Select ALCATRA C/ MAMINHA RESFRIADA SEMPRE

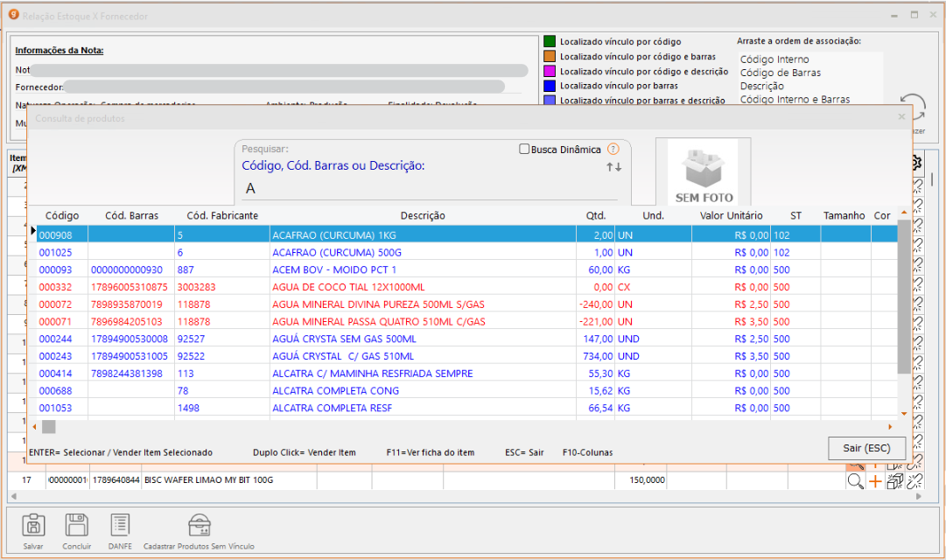click(467, 374)
